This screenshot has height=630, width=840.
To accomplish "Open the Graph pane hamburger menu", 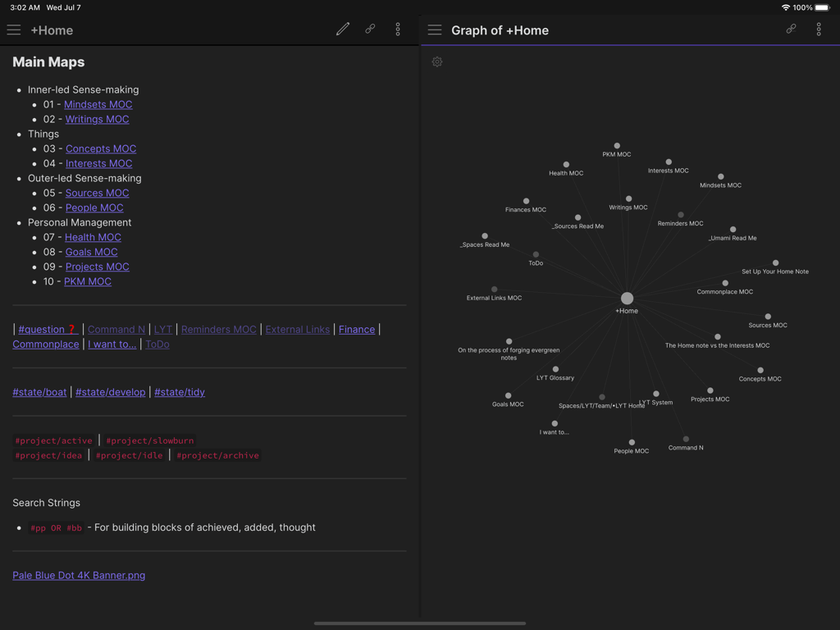I will pyautogui.click(x=435, y=30).
